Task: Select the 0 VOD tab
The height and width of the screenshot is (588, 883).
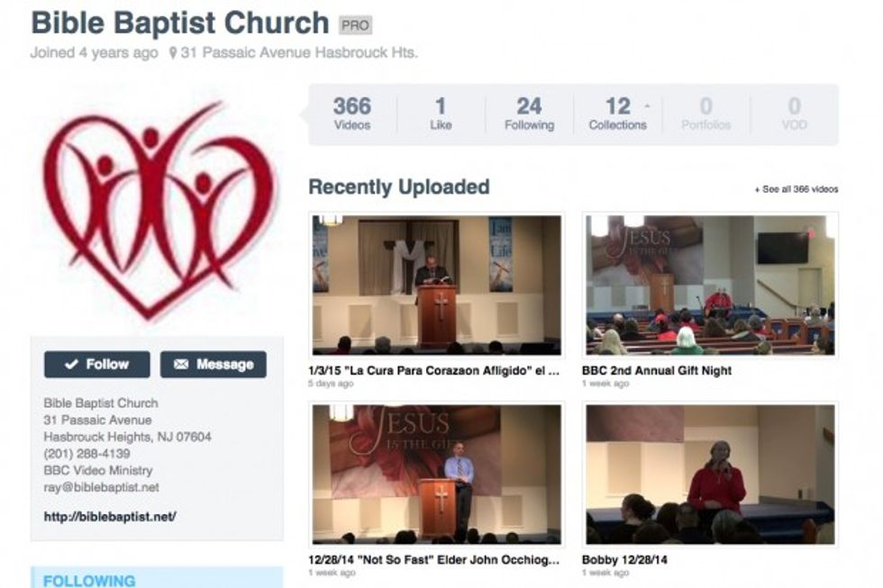Action: click(x=794, y=114)
